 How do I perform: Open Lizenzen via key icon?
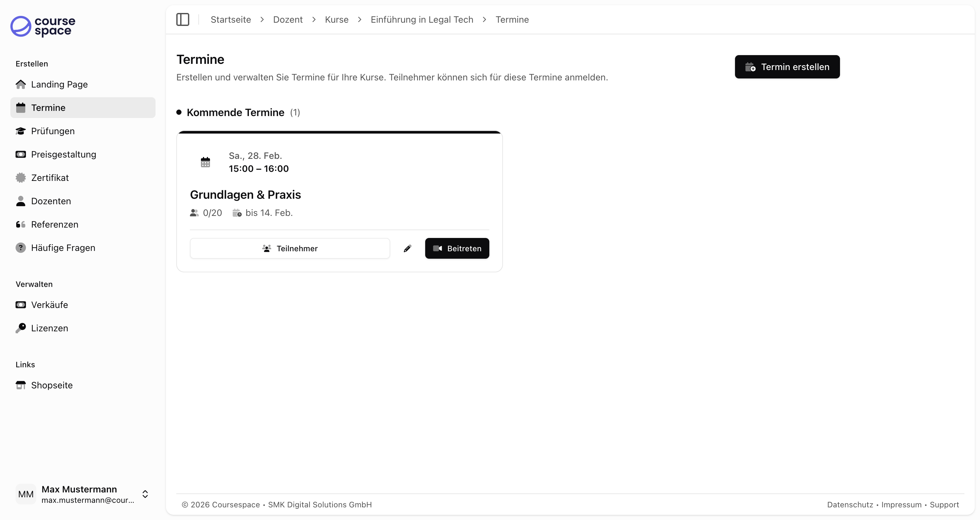[20, 328]
